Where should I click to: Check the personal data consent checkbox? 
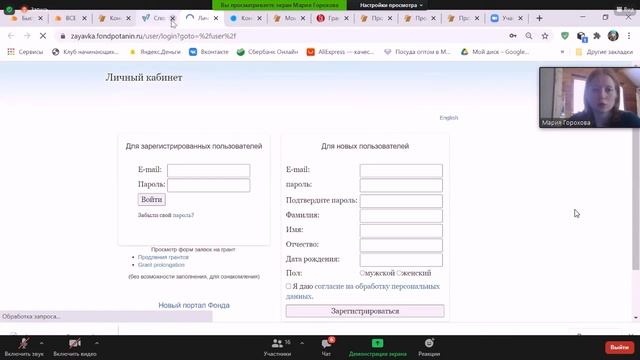pyautogui.click(x=289, y=286)
